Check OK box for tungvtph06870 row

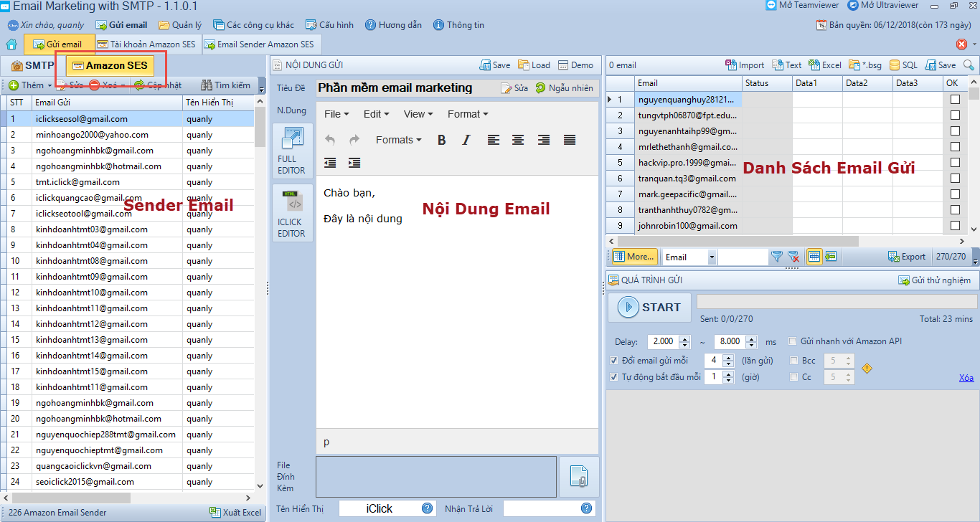pyautogui.click(x=955, y=115)
